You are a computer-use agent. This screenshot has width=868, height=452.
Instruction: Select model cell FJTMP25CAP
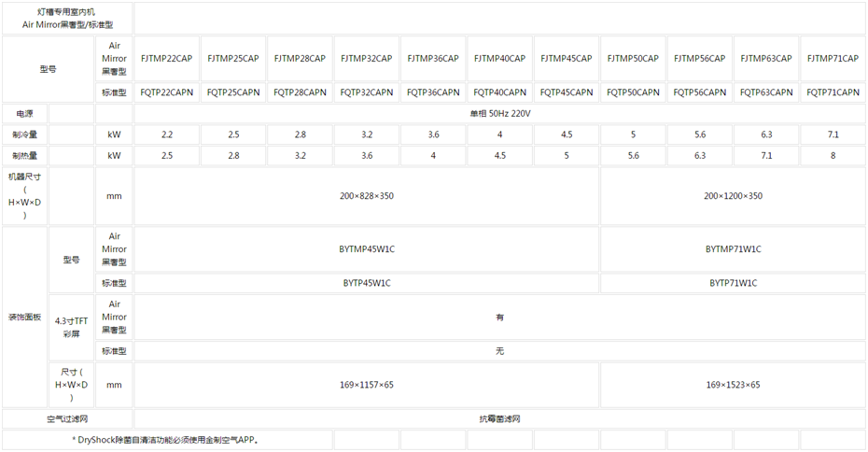tap(233, 59)
